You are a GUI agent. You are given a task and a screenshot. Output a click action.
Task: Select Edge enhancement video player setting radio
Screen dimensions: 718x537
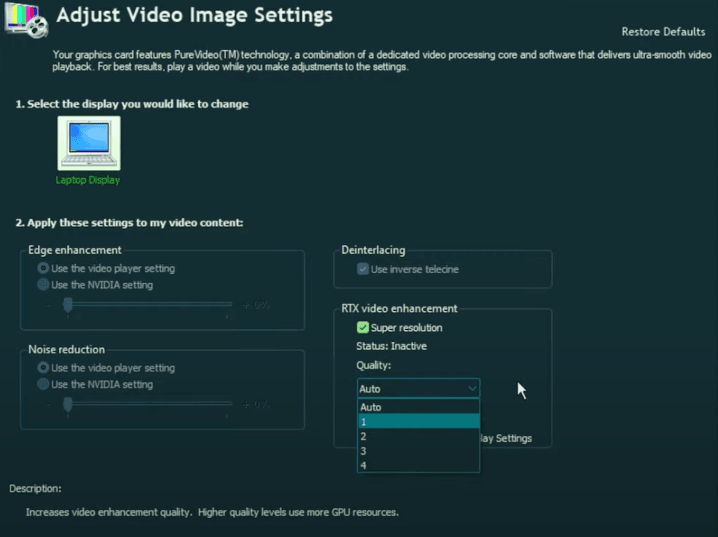pyautogui.click(x=43, y=269)
